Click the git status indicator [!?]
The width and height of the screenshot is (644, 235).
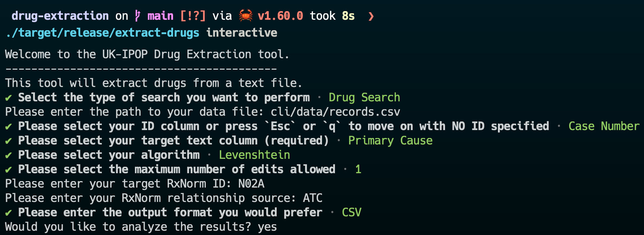click(193, 16)
